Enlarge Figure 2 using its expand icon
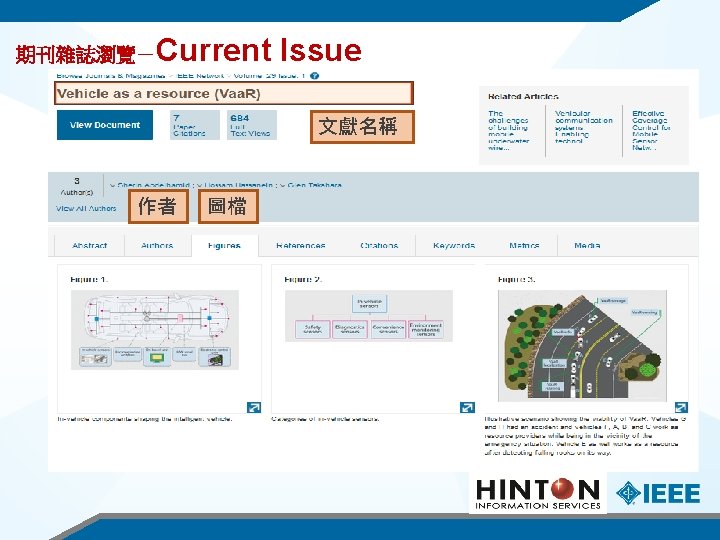This screenshot has height=540, width=720. pyautogui.click(x=467, y=407)
